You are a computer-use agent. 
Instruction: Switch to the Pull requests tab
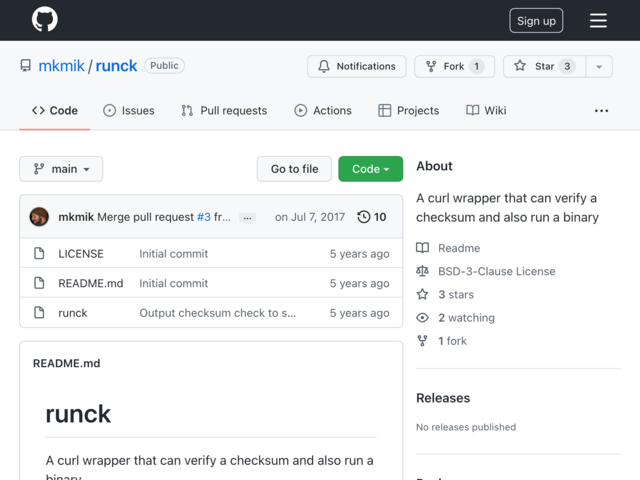[x=224, y=111]
